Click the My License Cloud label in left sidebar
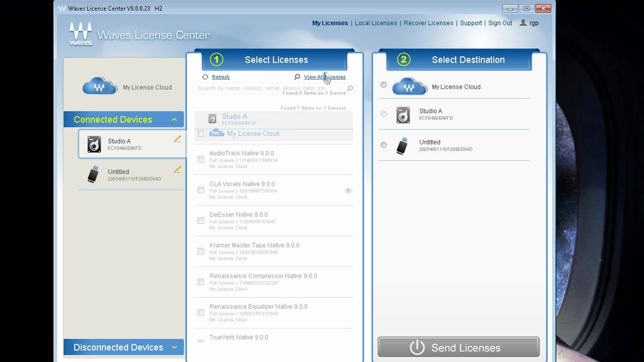The image size is (644, 362). pyautogui.click(x=147, y=87)
